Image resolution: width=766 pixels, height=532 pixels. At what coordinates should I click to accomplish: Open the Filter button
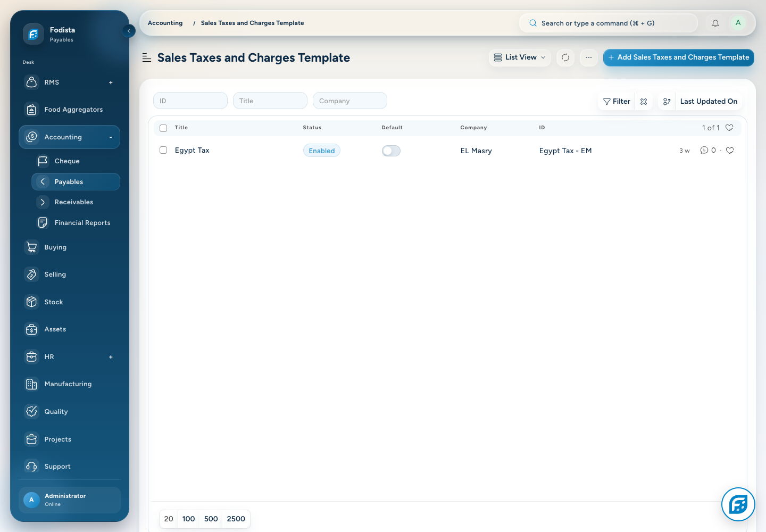617,101
